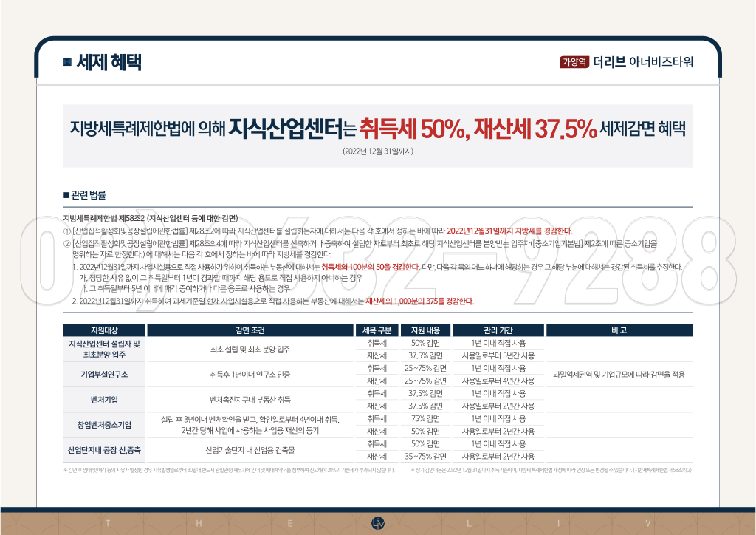Screen dimensions: 756x535
Task: Click the red headline 취득세 50%, 재산세 37.5%
Action: [478, 129]
